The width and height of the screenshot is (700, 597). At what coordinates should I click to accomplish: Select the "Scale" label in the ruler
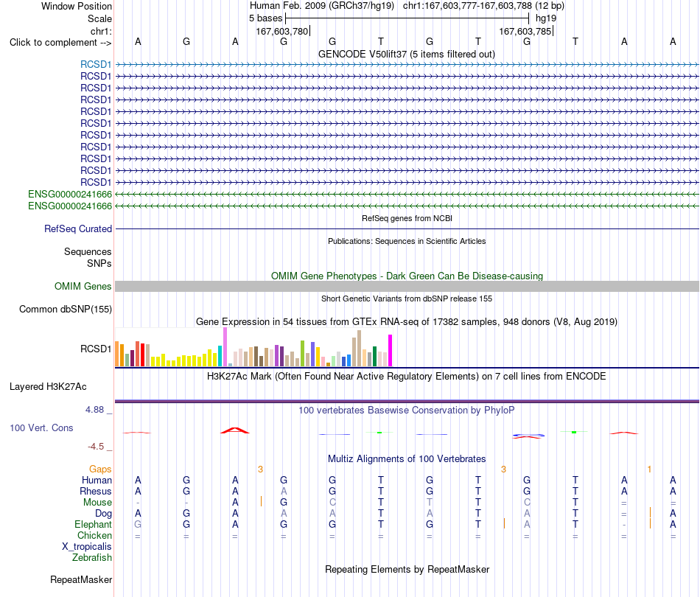click(99, 18)
